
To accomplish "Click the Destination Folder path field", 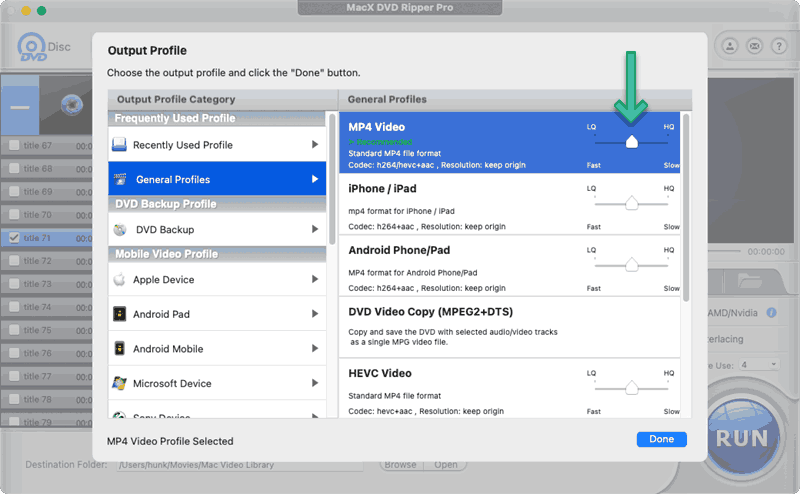I will (239, 465).
